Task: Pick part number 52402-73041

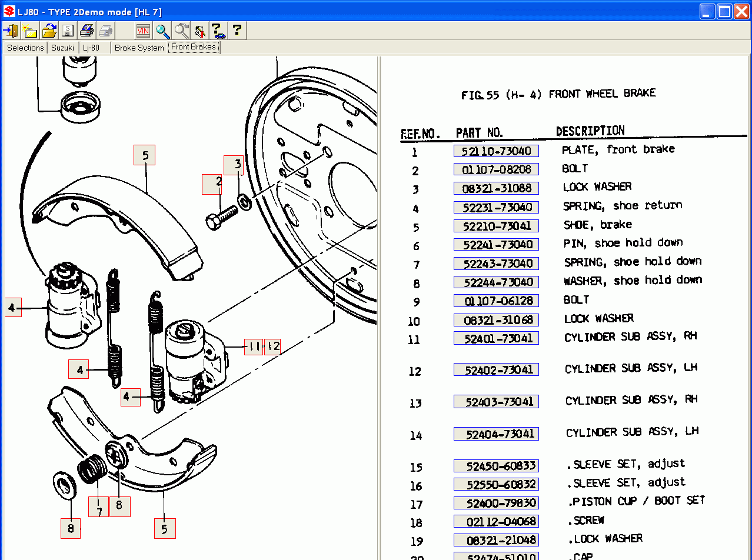Action: tap(496, 369)
